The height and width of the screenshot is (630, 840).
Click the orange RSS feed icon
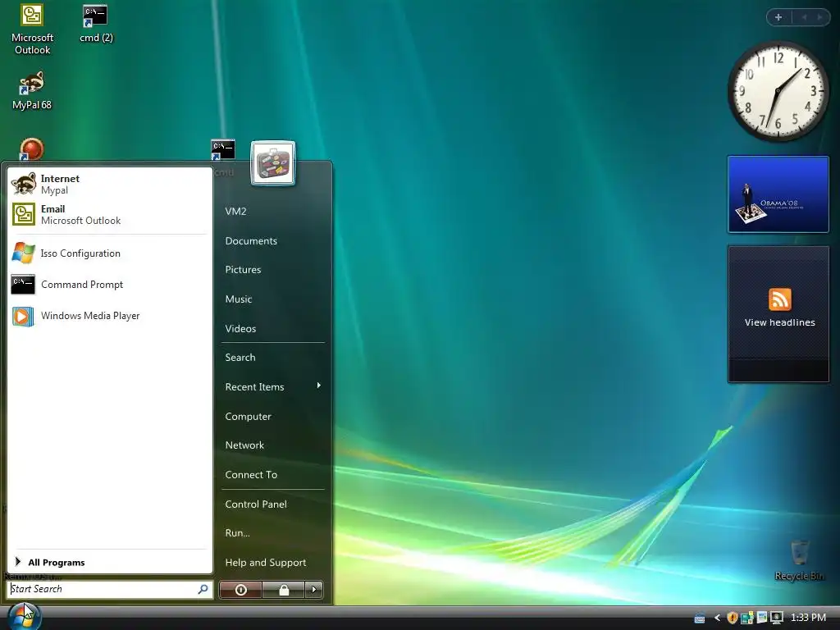[x=780, y=299]
